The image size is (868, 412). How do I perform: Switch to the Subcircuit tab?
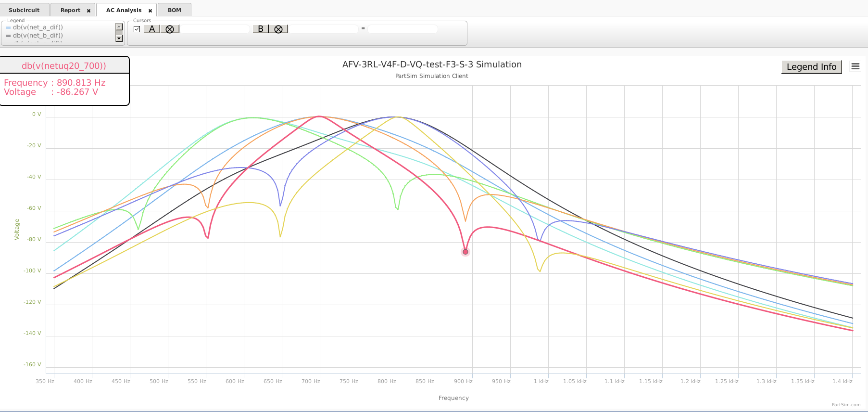pos(24,10)
